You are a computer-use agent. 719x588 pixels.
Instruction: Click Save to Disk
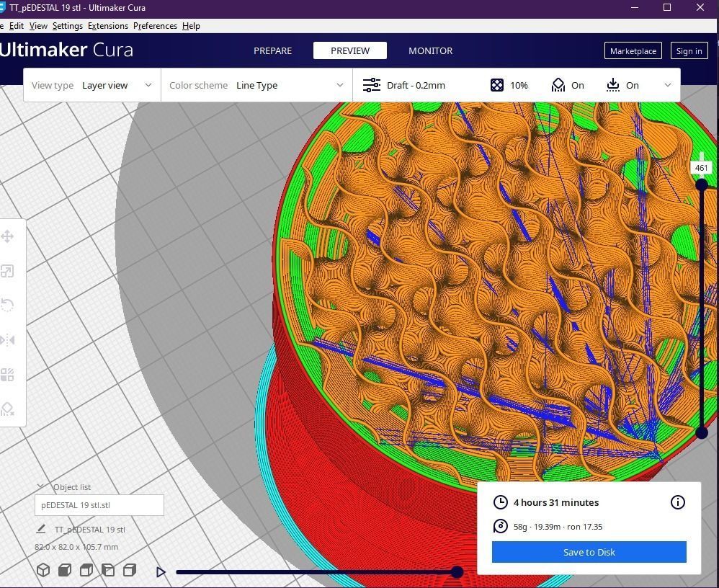tap(589, 552)
